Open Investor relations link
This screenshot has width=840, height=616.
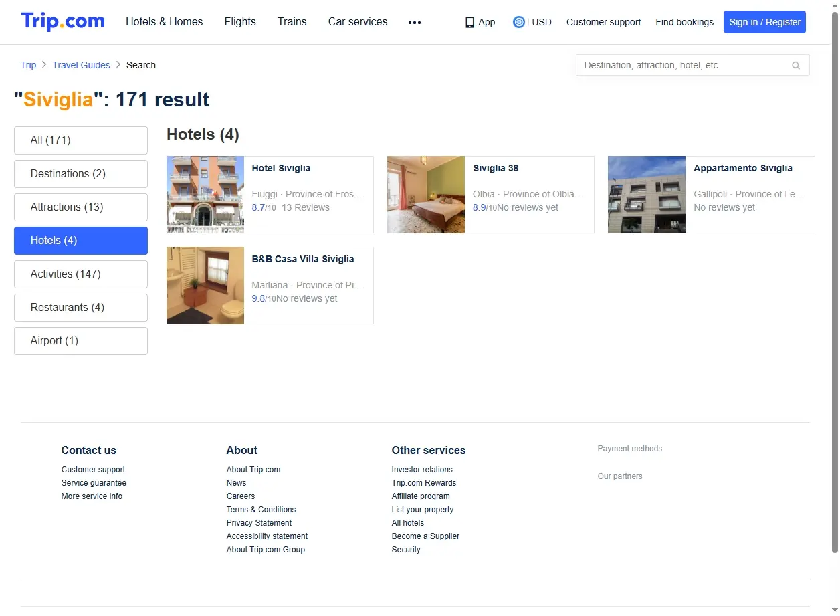pos(422,470)
